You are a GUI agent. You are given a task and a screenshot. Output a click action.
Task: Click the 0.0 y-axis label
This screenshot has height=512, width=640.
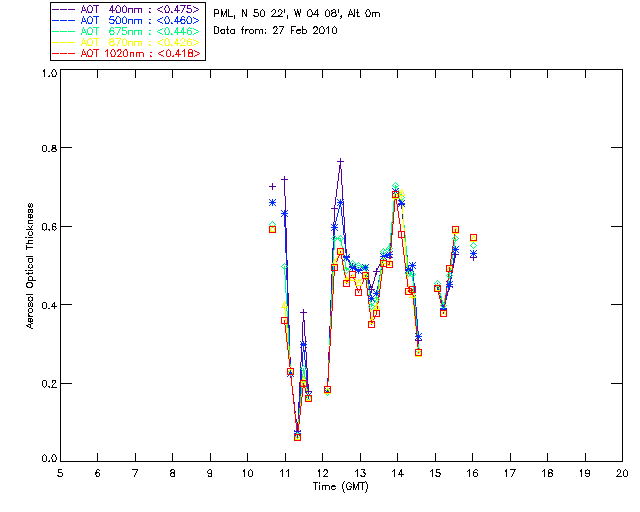point(49,459)
